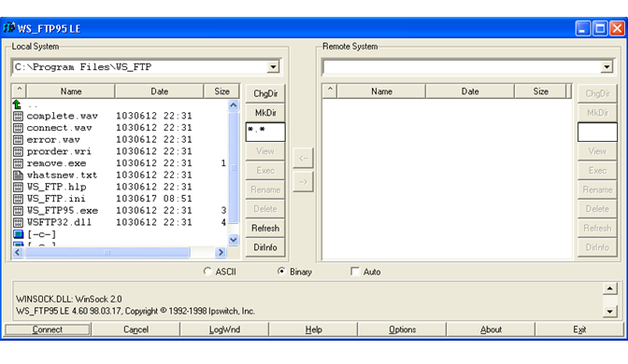Image resolution: width=628 pixels, height=364 pixels.
Task: Click the local DirInfo button
Action: point(265,247)
